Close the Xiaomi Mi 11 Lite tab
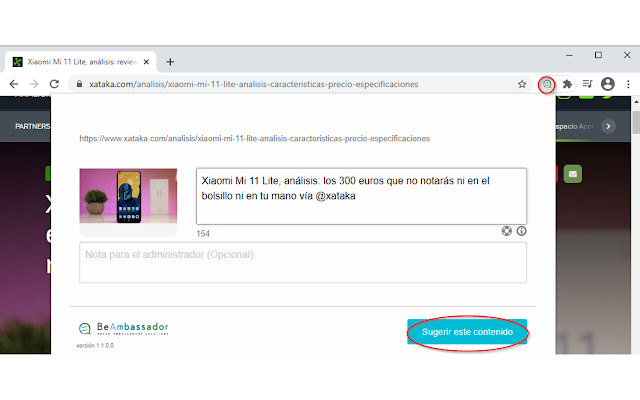 pos(146,62)
